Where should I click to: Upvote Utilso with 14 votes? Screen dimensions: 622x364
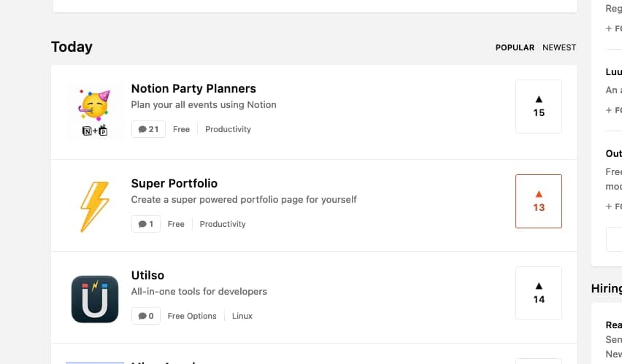coord(538,293)
